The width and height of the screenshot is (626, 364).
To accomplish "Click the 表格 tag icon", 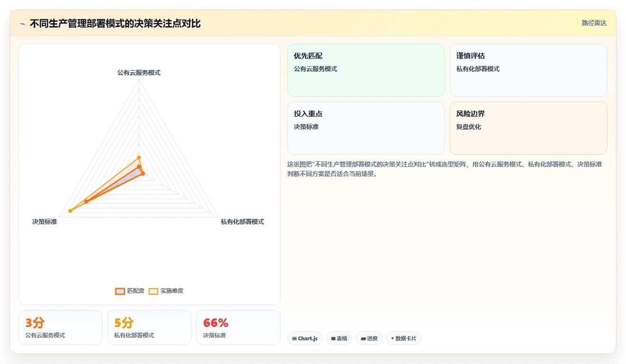I will 333,339.
